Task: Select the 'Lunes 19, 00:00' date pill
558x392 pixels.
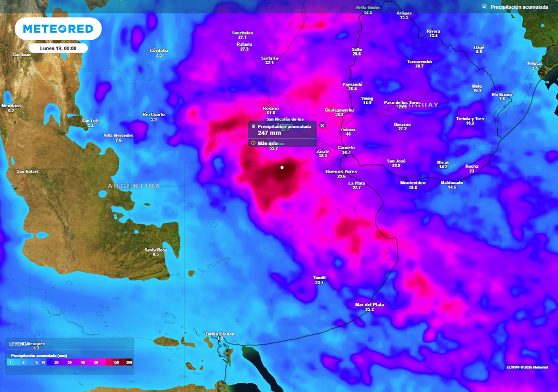Action: click(x=58, y=48)
